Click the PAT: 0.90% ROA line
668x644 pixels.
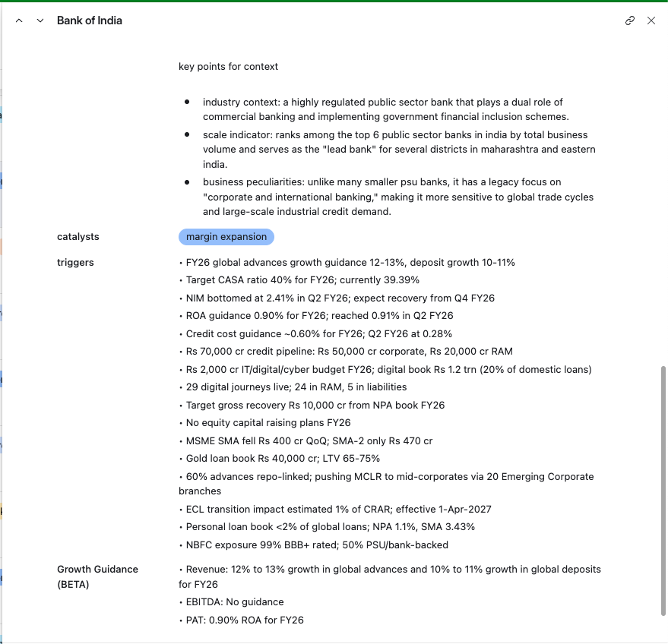244,620
